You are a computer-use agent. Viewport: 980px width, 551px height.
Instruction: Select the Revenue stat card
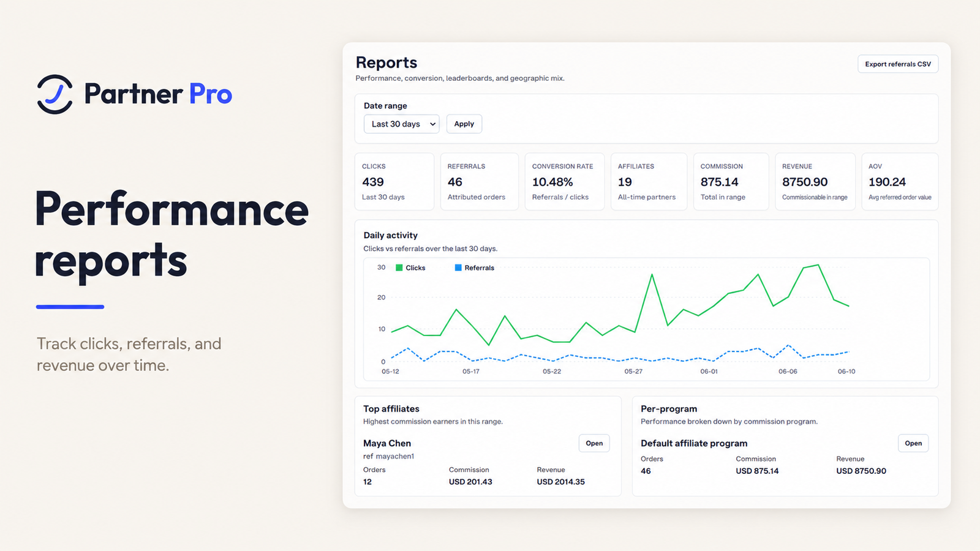pyautogui.click(x=815, y=182)
